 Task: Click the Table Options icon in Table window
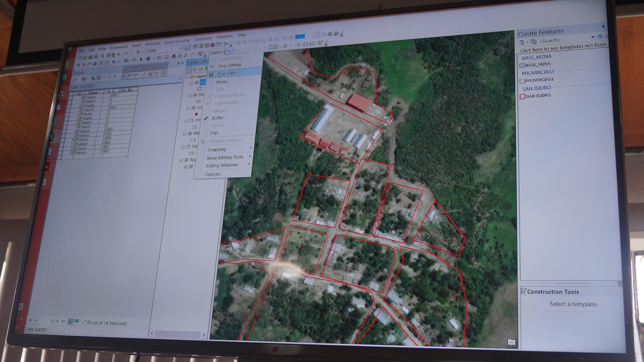[74, 80]
